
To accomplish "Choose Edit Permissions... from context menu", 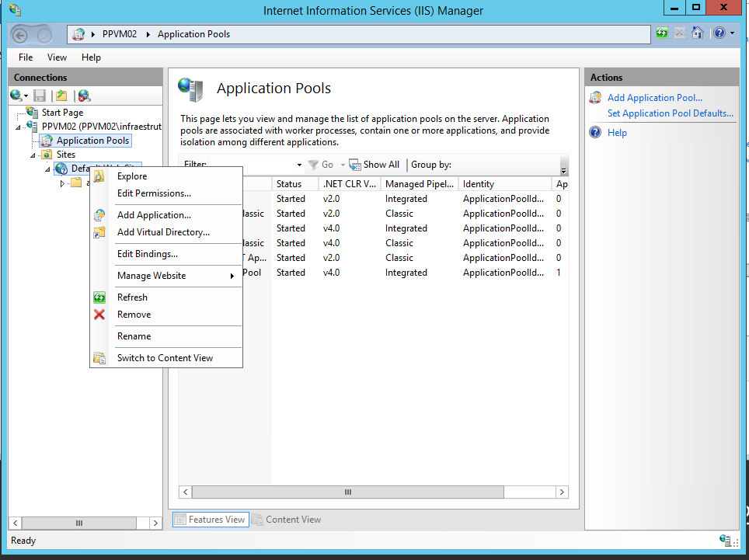I will [154, 193].
